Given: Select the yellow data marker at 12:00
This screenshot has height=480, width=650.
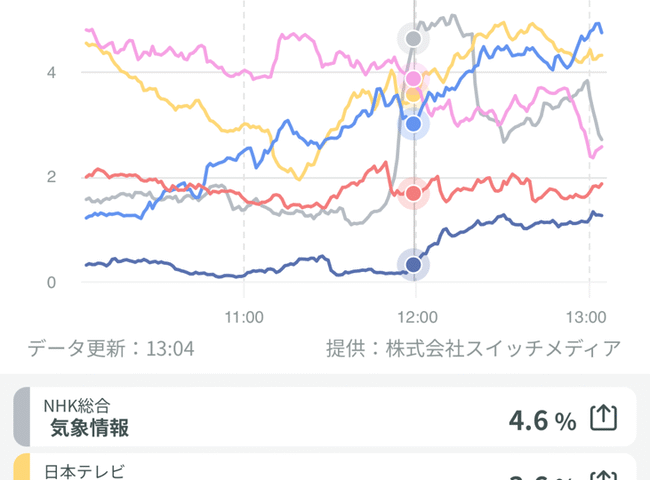Looking at the screenshot, I should [x=413, y=95].
